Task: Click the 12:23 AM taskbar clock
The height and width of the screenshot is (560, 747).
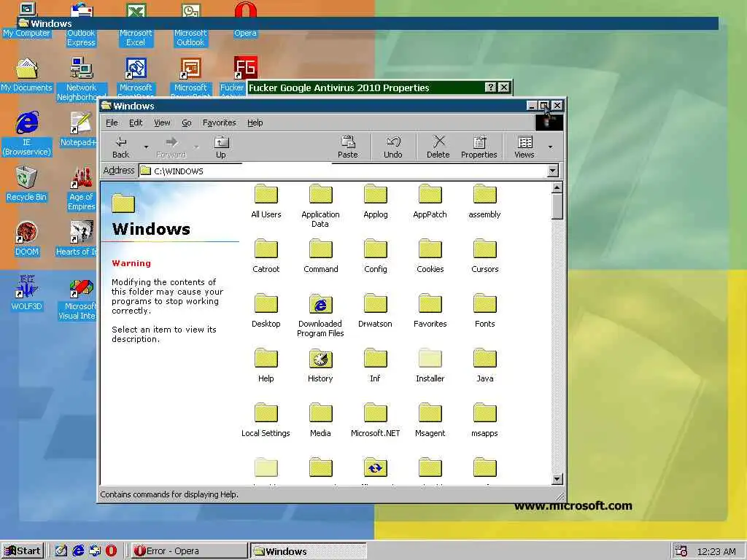Action: coord(716,551)
